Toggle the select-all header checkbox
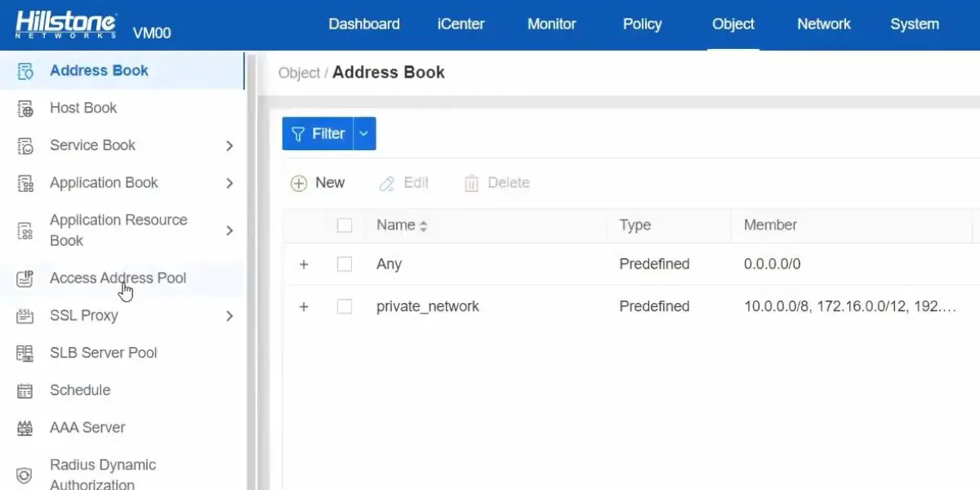Screen dimensions: 980x490 coord(345,225)
